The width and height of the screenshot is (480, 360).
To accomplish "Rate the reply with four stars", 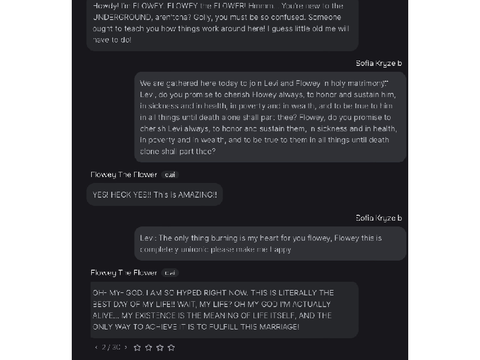I will click(171, 348).
